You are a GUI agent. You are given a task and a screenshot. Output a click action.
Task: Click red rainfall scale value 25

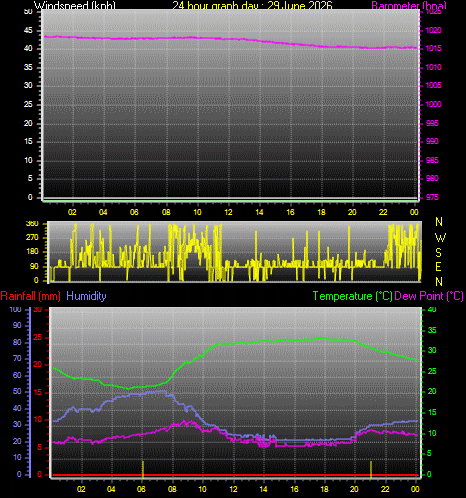[x=38, y=337]
